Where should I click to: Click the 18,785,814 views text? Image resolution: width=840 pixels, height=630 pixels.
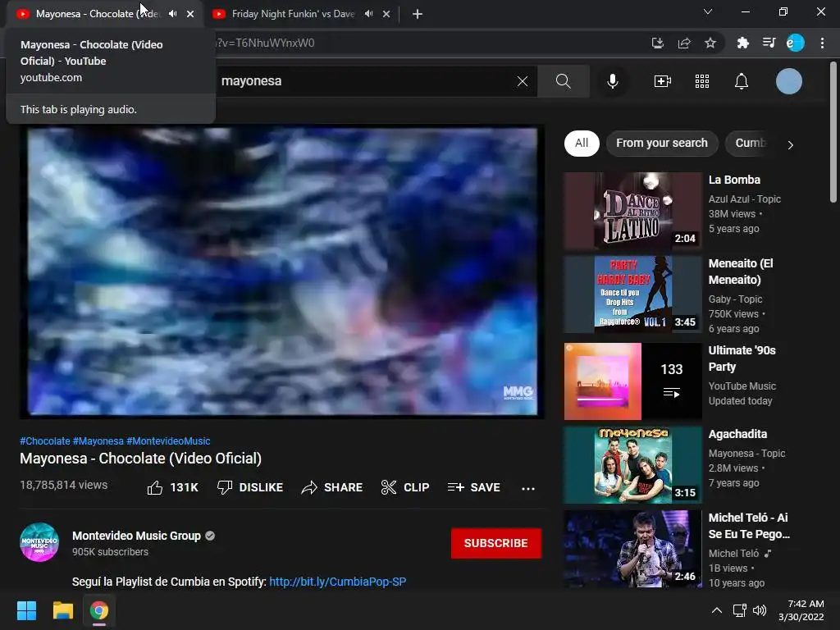(x=64, y=485)
